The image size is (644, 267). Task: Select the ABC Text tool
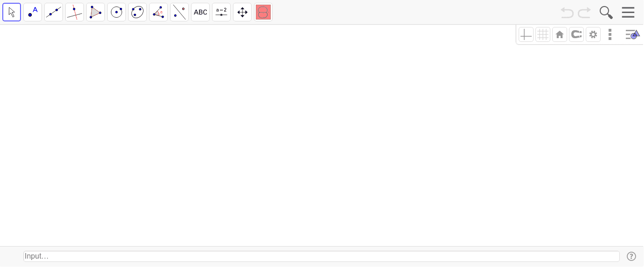point(200,12)
